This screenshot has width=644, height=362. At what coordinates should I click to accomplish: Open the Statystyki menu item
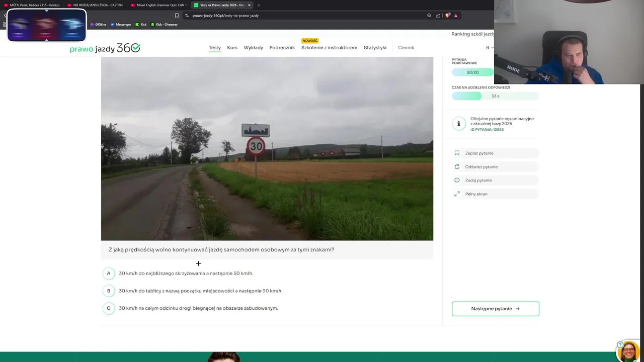click(375, 48)
